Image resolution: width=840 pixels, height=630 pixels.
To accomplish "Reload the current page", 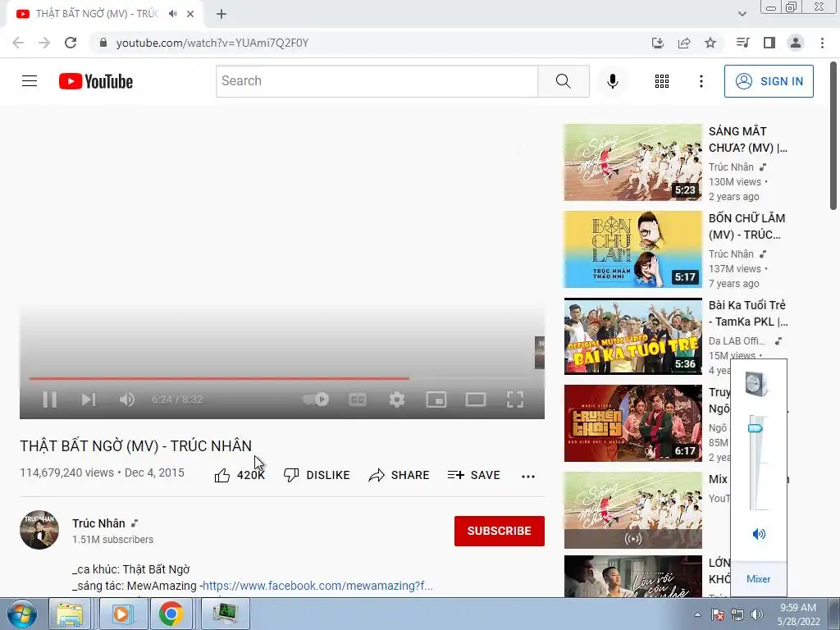I will click(x=71, y=43).
